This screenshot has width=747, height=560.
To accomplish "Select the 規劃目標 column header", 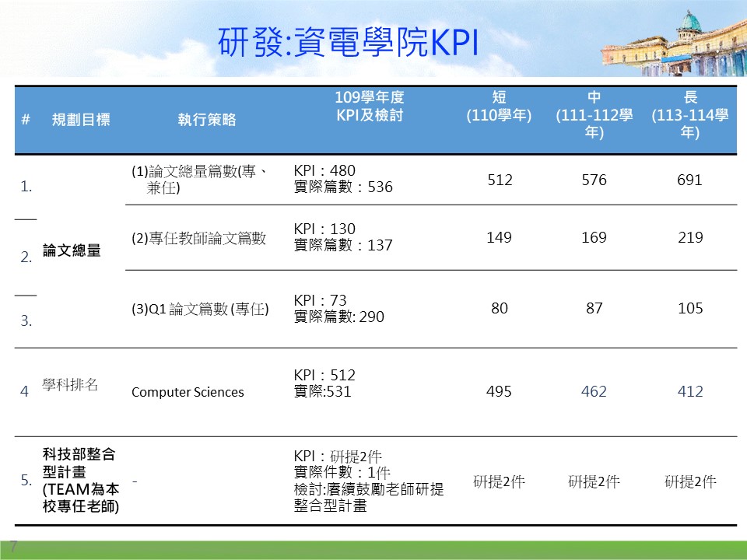I will pos(81,120).
